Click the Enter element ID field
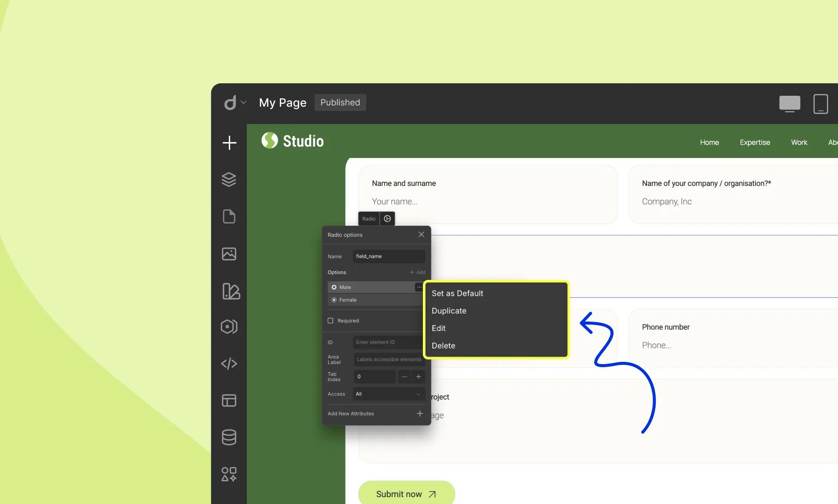This screenshot has width=838, height=504. click(x=389, y=342)
